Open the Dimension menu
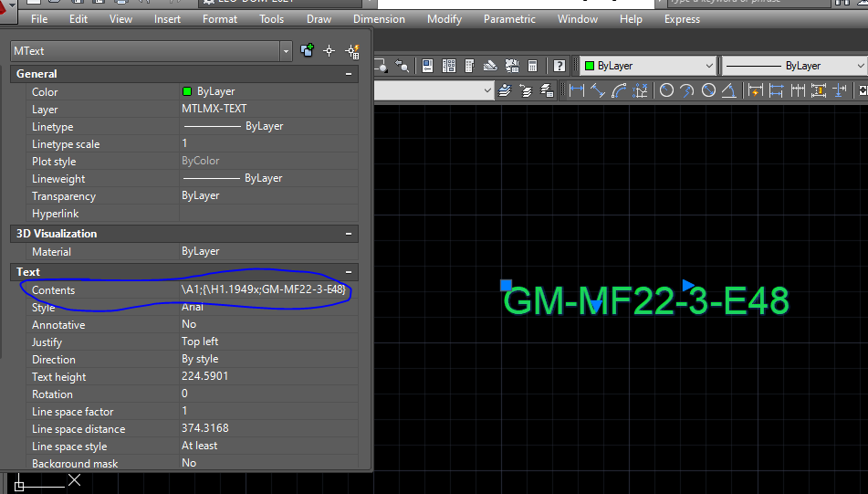This screenshot has width=868, height=494. coord(379,19)
